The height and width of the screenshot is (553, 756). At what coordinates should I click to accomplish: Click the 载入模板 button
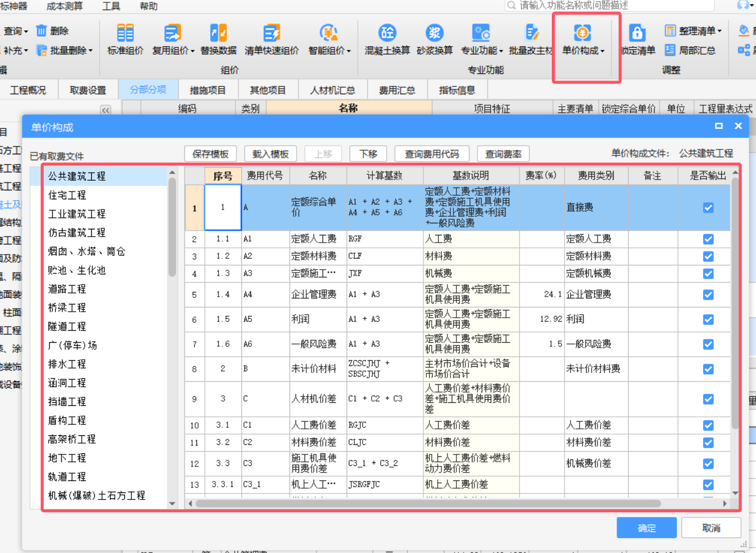tap(270, 154)
